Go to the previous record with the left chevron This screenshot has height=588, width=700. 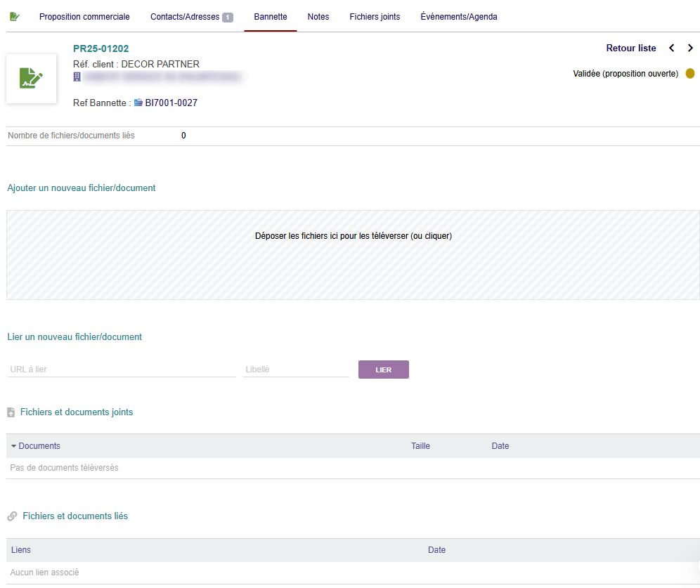tap(671, 48)
